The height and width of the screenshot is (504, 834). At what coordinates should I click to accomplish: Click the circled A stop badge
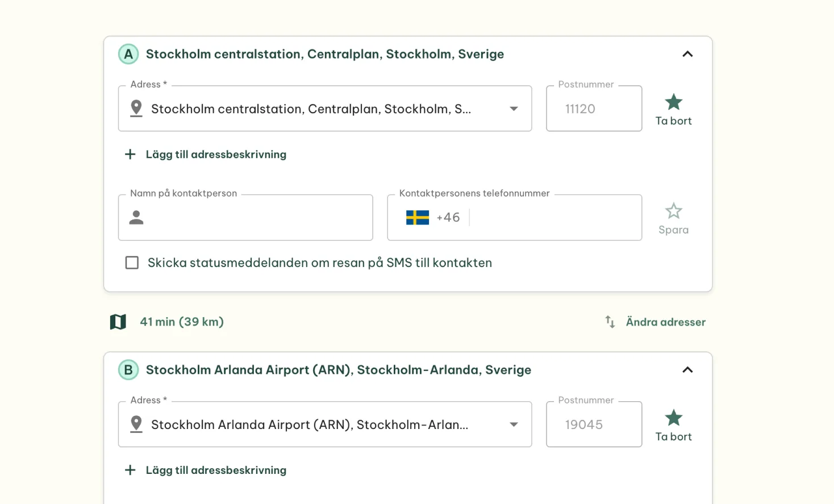[128, 54]
